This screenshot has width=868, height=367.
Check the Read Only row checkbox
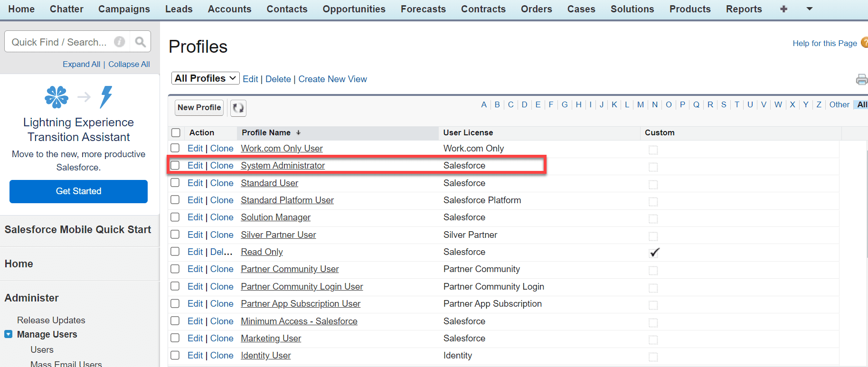click(175, 252)
